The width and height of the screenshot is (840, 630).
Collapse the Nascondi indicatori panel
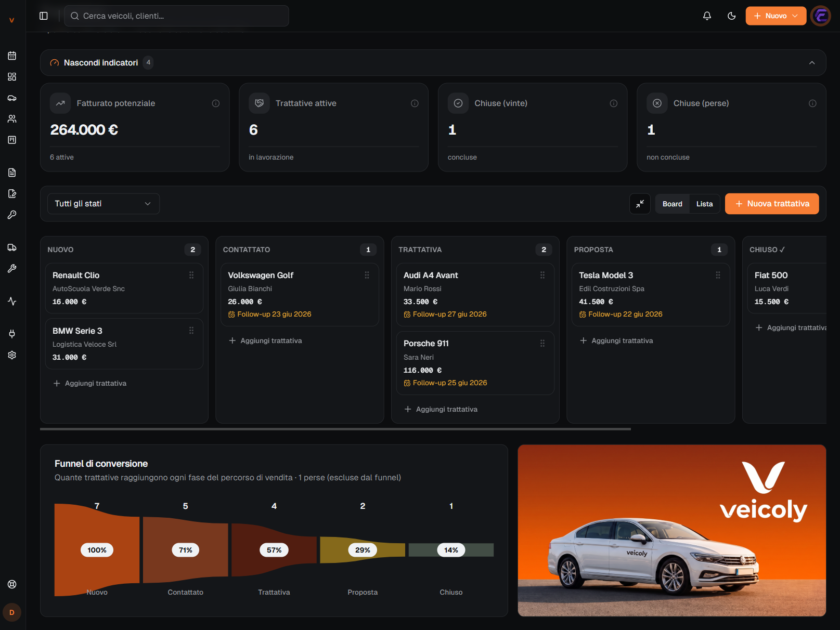coord(812,63)
